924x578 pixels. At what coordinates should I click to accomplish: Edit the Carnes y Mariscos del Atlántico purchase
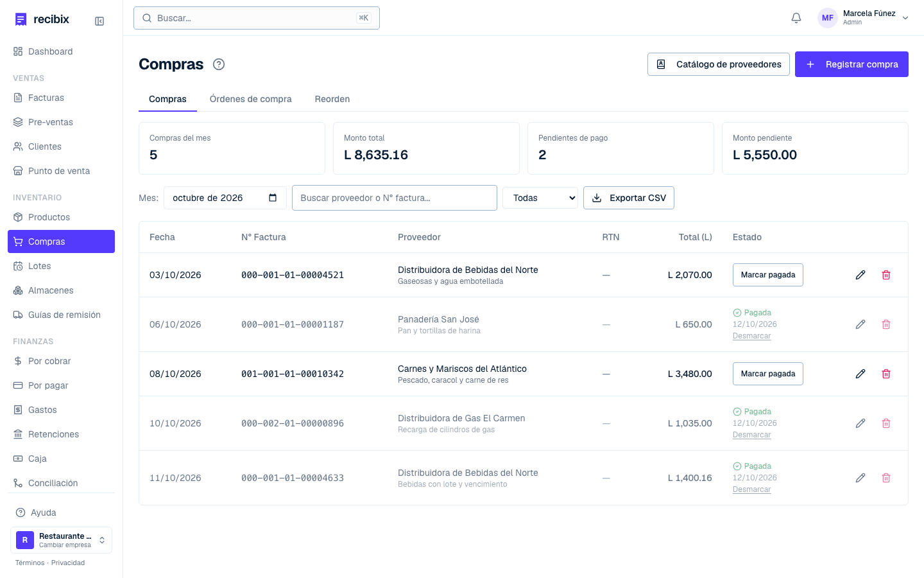click(x=860, y=374)
